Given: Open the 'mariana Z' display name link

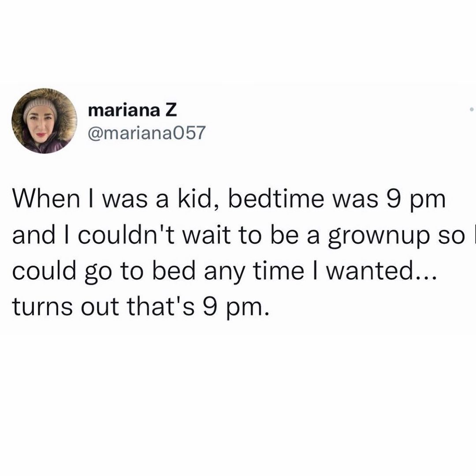Looking at the screenshot, I should (132, 110).
